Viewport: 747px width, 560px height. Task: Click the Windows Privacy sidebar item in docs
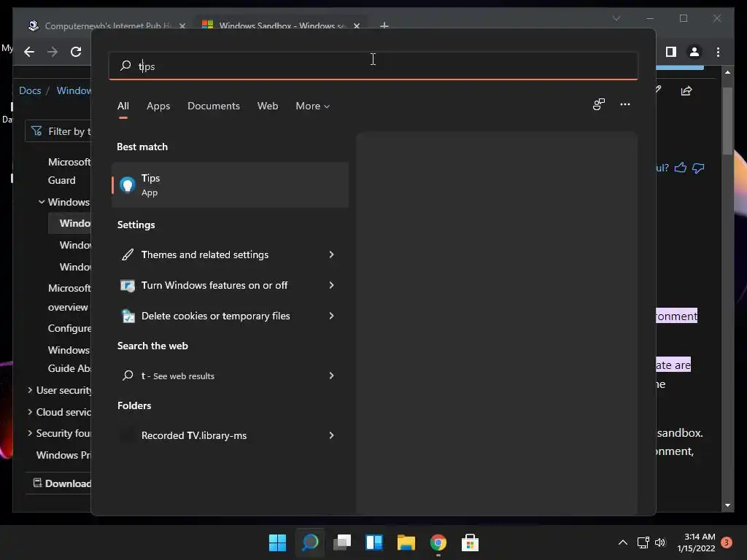coord(63,455)
